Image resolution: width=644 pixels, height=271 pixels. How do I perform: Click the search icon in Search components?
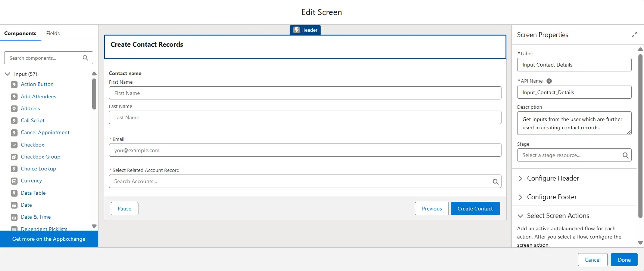click(85, 58)
